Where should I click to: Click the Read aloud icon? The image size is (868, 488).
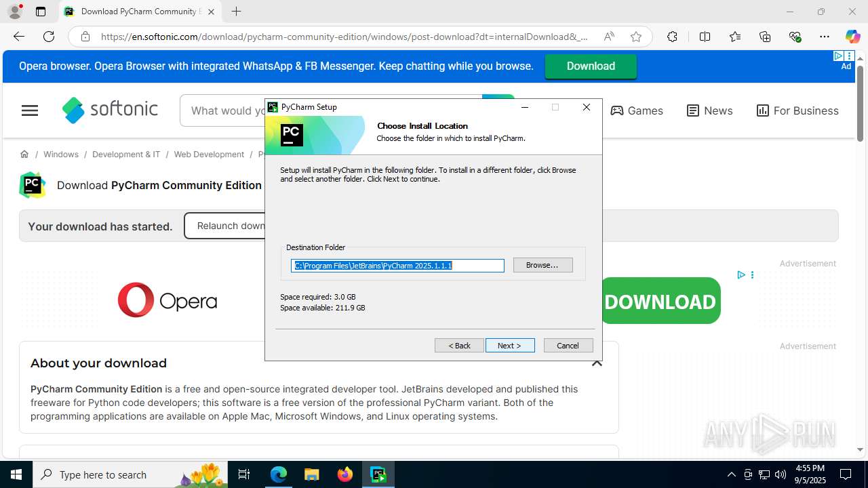[x=609, y=37]
